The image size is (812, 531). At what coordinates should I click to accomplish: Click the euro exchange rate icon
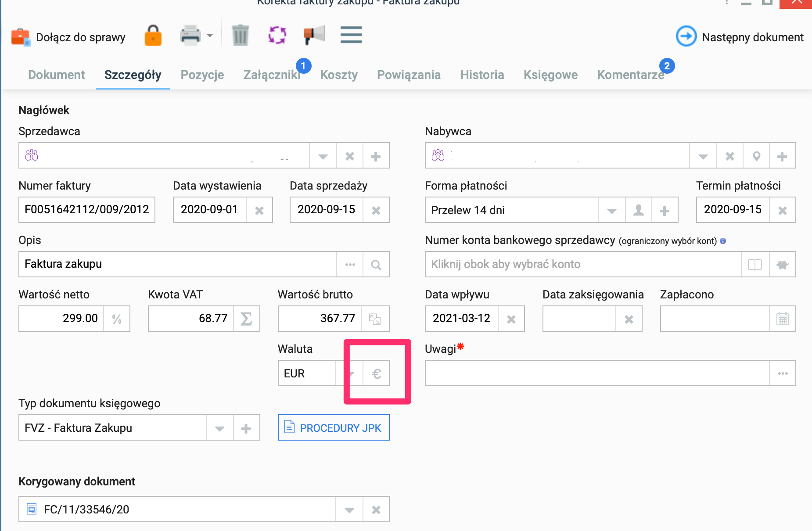[376, 373]
